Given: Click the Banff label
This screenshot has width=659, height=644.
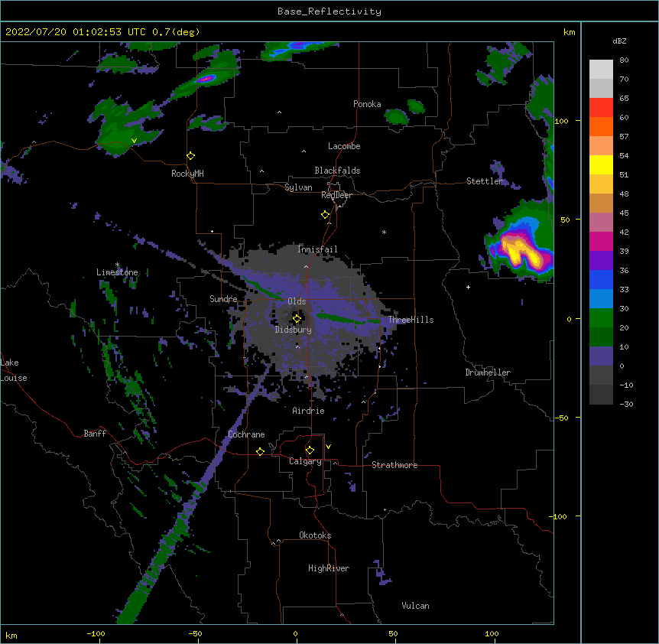Looking at the screenshot, I should point(95,434).
